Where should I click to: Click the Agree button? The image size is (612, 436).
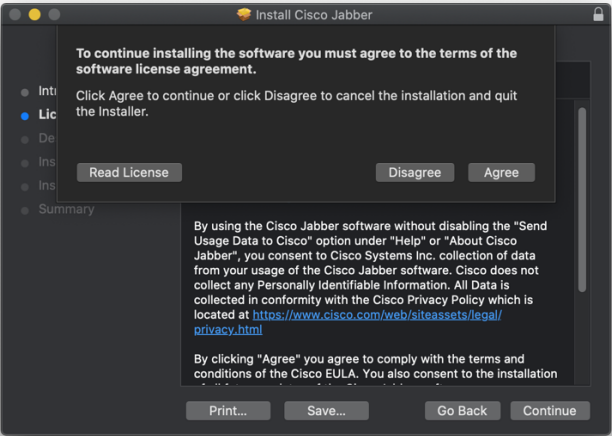click(501, 173)
